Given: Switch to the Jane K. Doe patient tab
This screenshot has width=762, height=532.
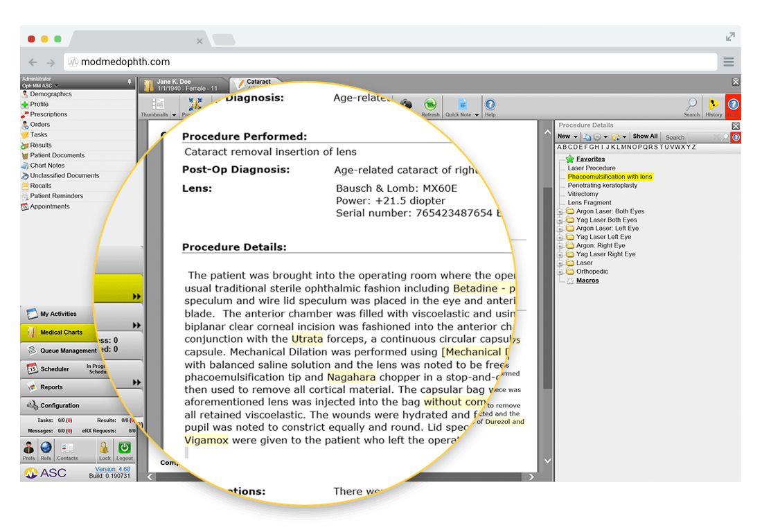Looking at the screenshot, I should pyautogui.click(x=184, y=85).
